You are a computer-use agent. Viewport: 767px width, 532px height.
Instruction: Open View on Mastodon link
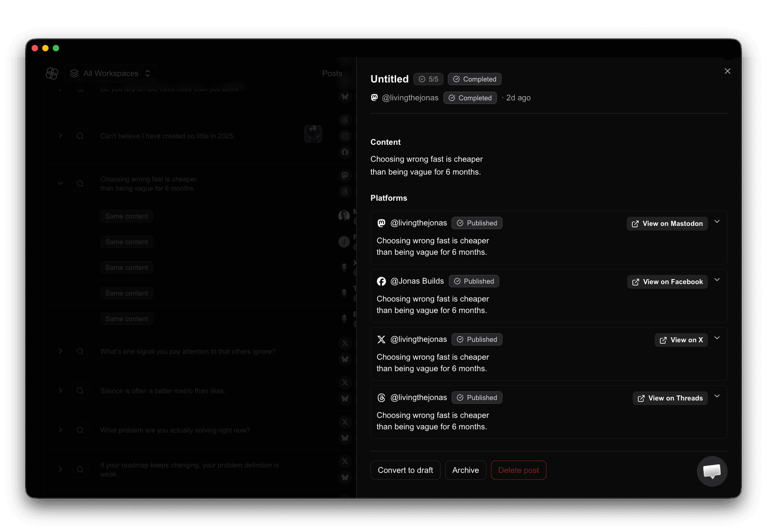[x=667, y=224]
